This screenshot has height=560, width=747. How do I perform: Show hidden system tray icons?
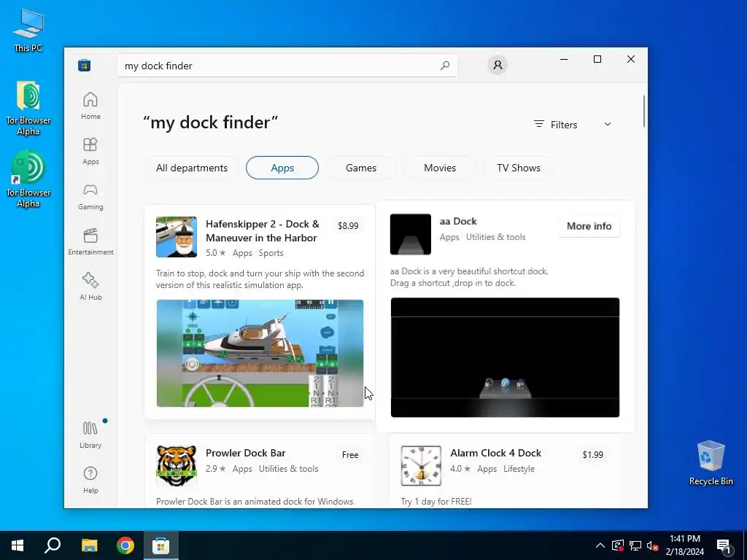(600, 545)
